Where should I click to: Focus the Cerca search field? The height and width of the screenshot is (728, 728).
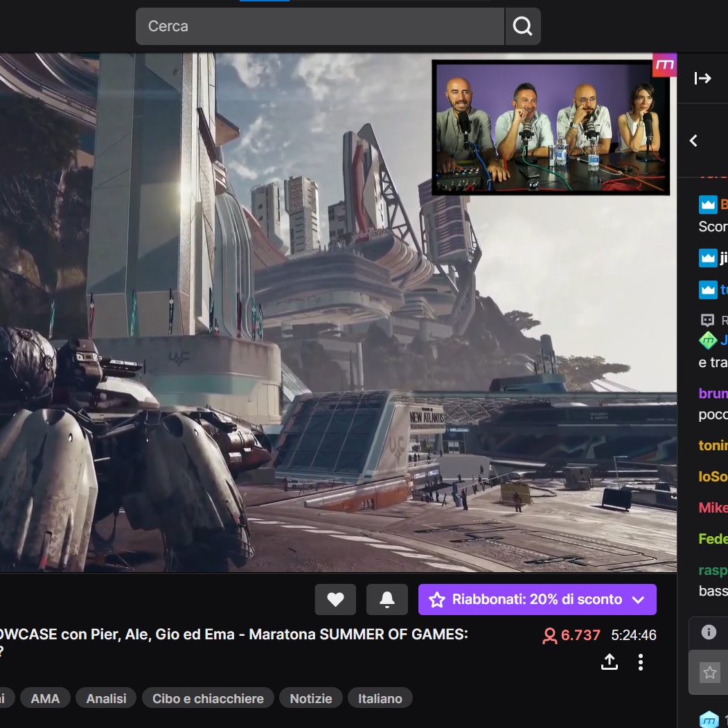tap(320, 26)
